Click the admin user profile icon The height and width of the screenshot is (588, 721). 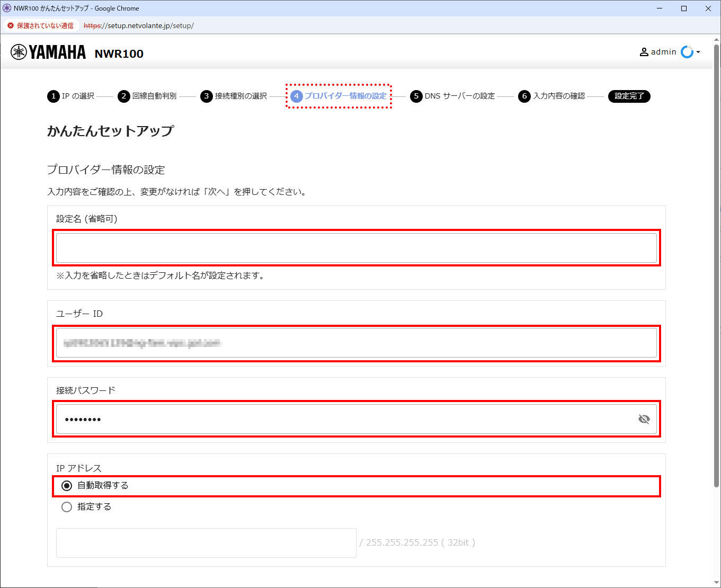644,52
